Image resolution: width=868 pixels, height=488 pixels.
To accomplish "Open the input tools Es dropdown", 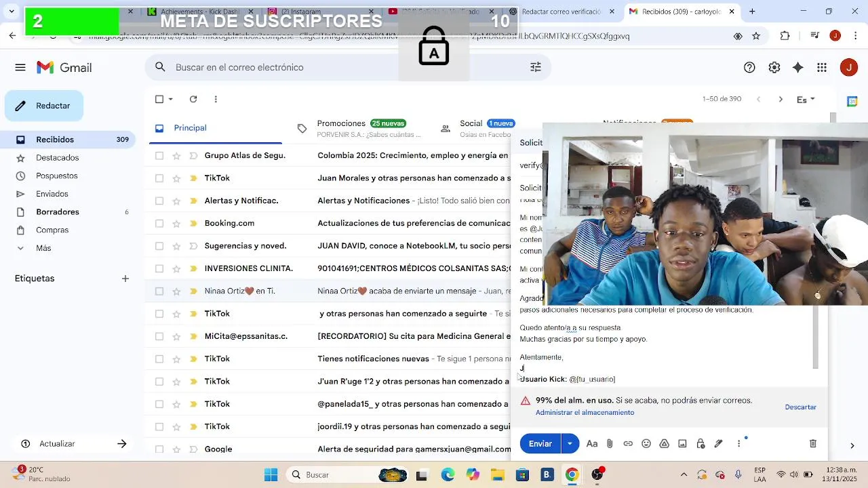I will 806,99.
